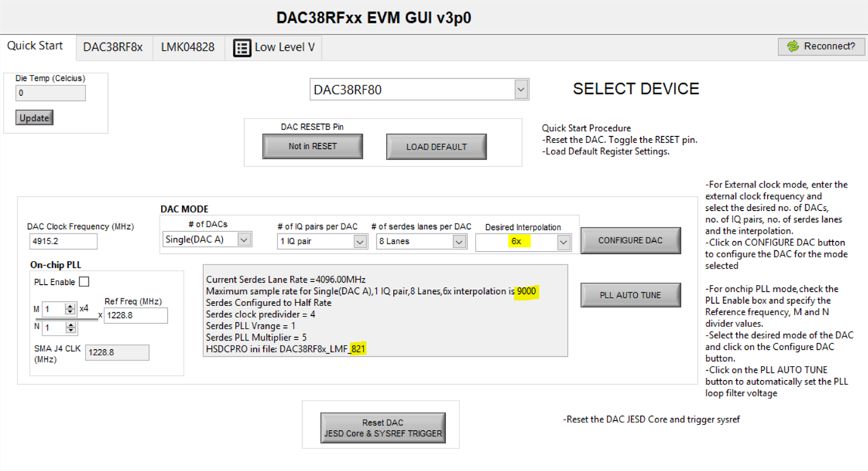Decrement the M divider value

tap(70, 312)
